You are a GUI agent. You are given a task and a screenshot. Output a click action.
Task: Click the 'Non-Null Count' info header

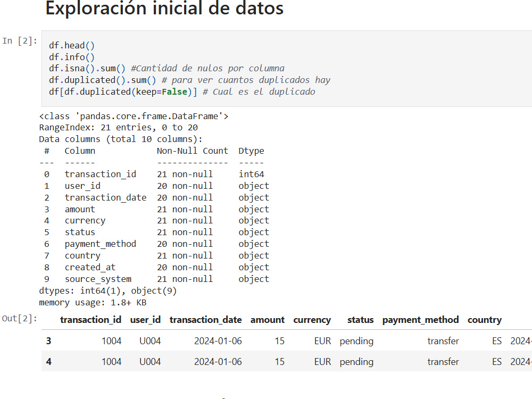click(x=193, y=151)
